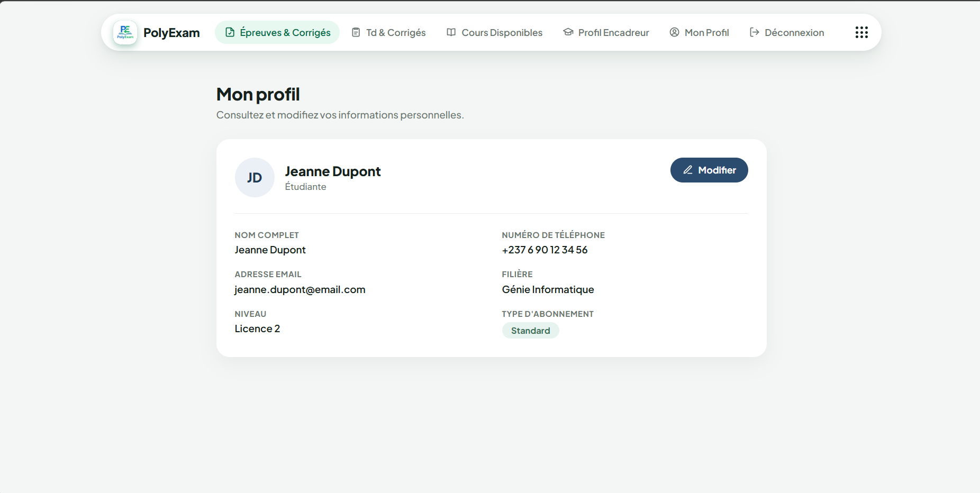
Task: Open Mon Profil in the navbar
Action: [x=700, y=32]
